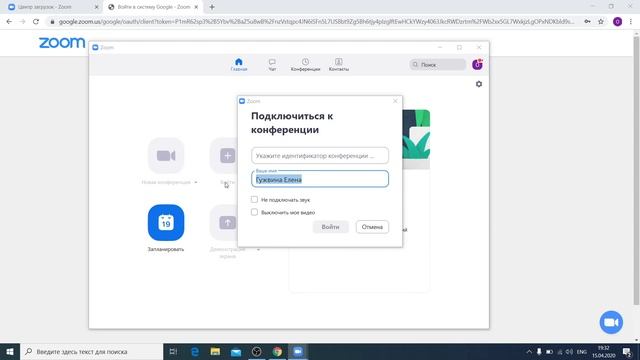Screen dimensions: 640x360
Task: Click the conference ID input field
Action: [x=320, y=156]
